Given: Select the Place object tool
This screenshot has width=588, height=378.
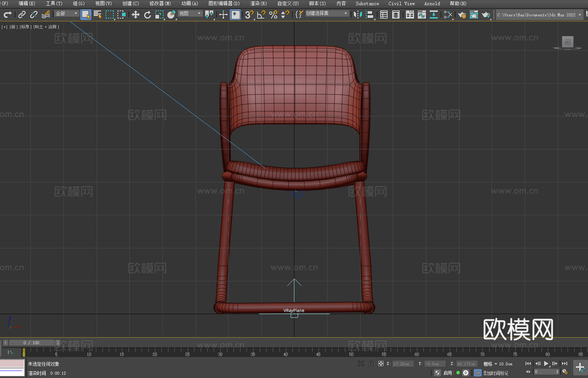Looking at the screenshot, I should [171, 14].
